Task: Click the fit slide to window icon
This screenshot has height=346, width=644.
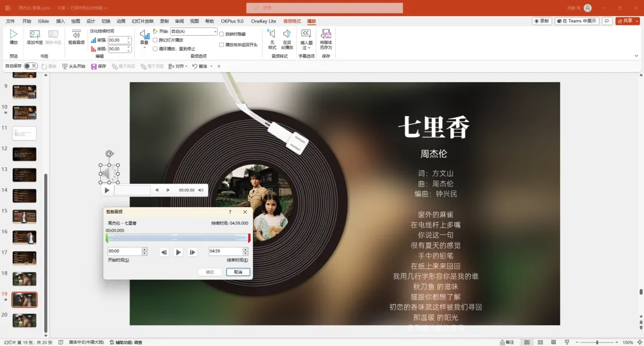Action: (639, 342)
